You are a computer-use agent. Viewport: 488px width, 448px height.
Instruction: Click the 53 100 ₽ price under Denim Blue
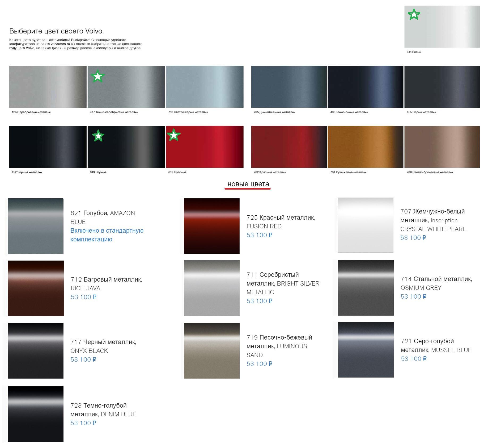click(83, 423)
